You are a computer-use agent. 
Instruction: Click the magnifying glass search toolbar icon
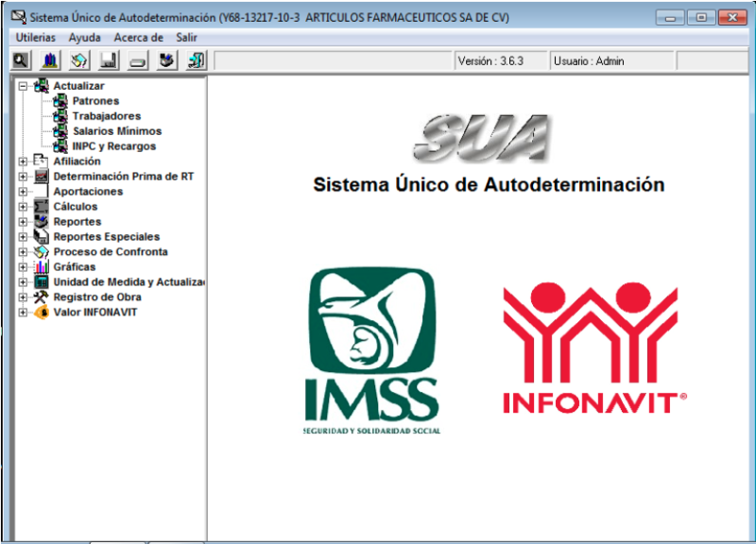click(21, 60)
